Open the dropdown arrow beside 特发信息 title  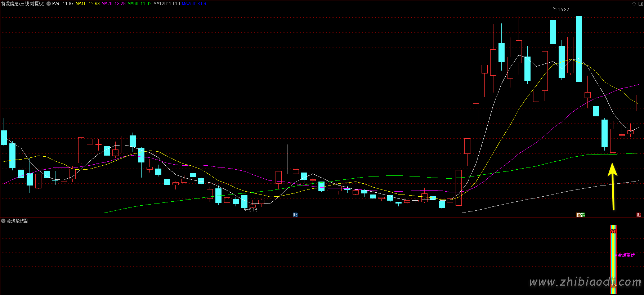pos(49,4)
